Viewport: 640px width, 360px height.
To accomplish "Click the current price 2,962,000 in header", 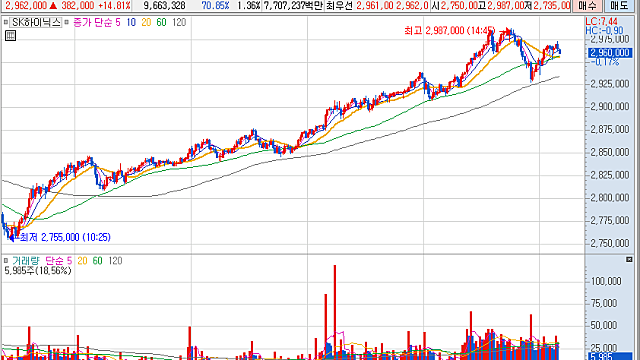I will click(26, 5).
